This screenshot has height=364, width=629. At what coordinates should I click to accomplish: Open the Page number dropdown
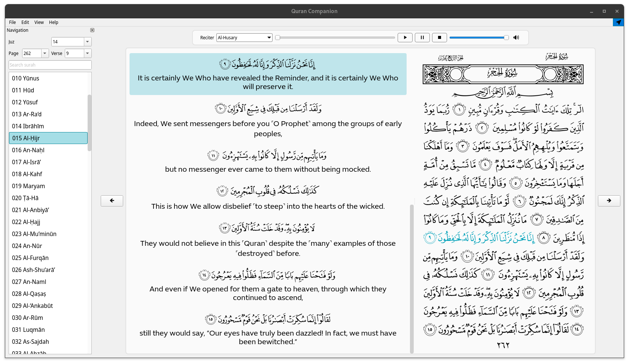click(45, 53)
